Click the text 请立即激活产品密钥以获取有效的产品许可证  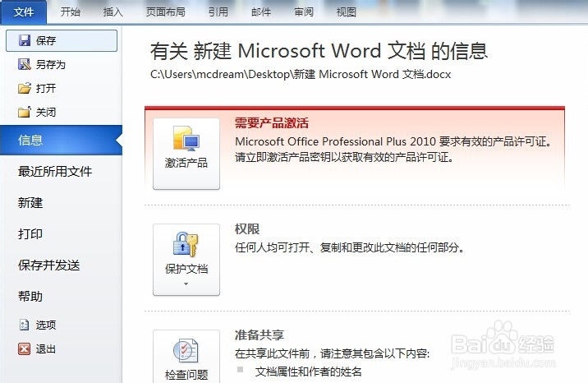(x=344, y=157)
